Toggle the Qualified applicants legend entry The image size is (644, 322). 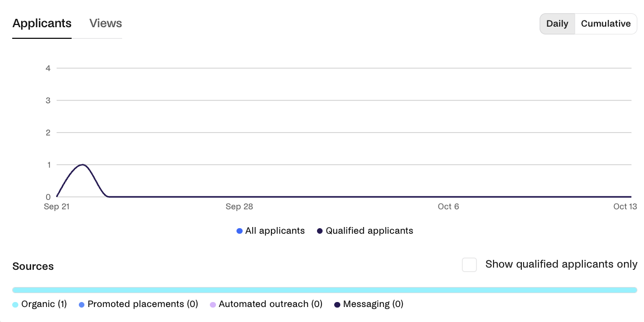[365, 231]
